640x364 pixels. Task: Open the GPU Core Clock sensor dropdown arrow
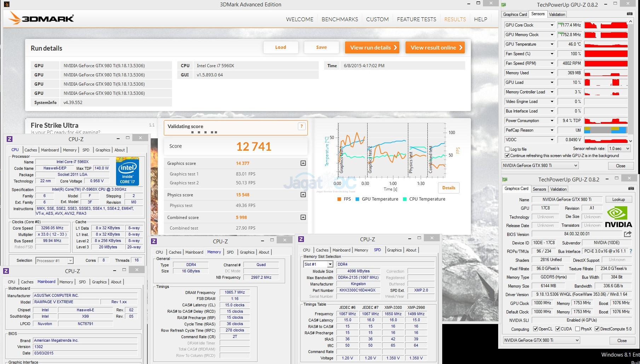pyautogui.click(x=552, y=25)
